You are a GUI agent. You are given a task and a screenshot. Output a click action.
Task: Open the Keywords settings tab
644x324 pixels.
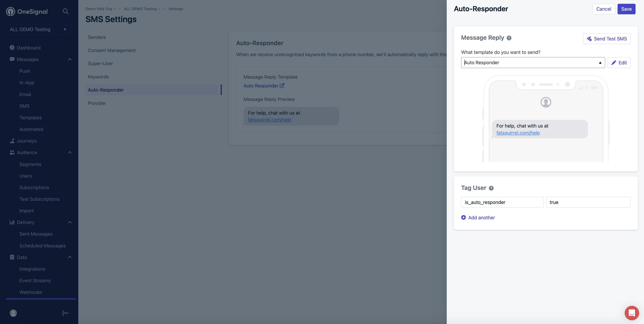point(98,77)
